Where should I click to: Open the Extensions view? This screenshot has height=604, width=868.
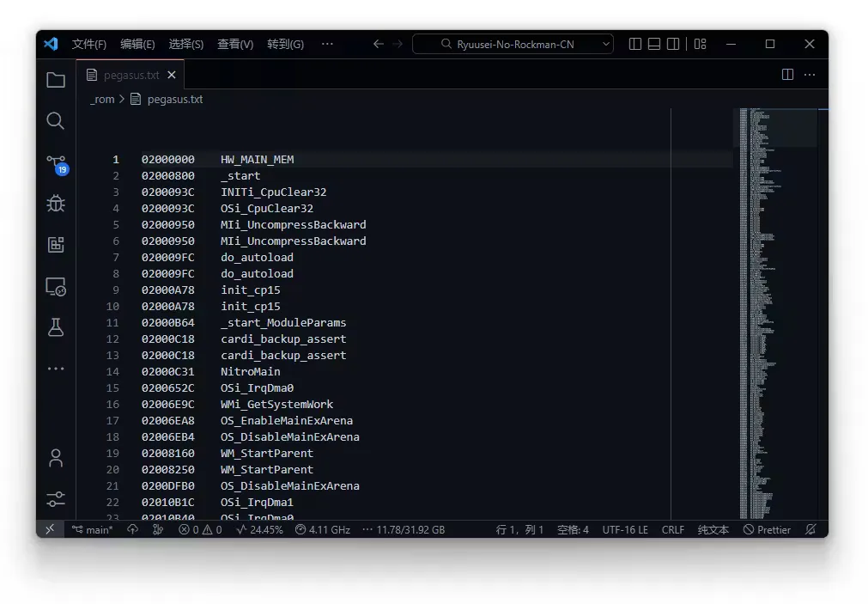[56, 245]
